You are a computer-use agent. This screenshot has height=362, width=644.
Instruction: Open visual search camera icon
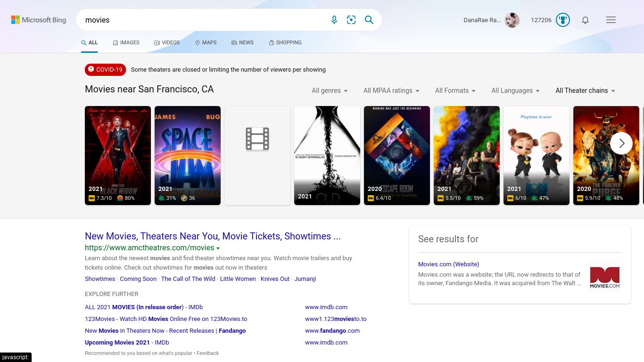point(351,20)
